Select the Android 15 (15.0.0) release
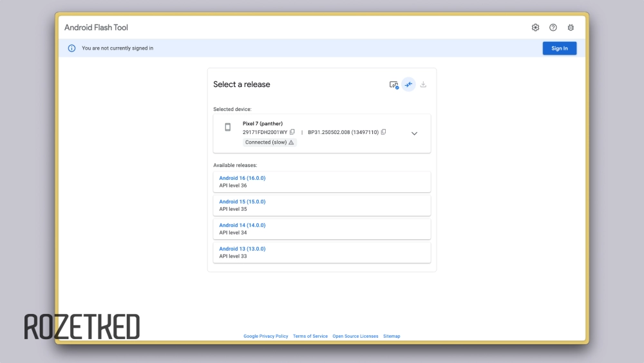 (x=242, y=202)
